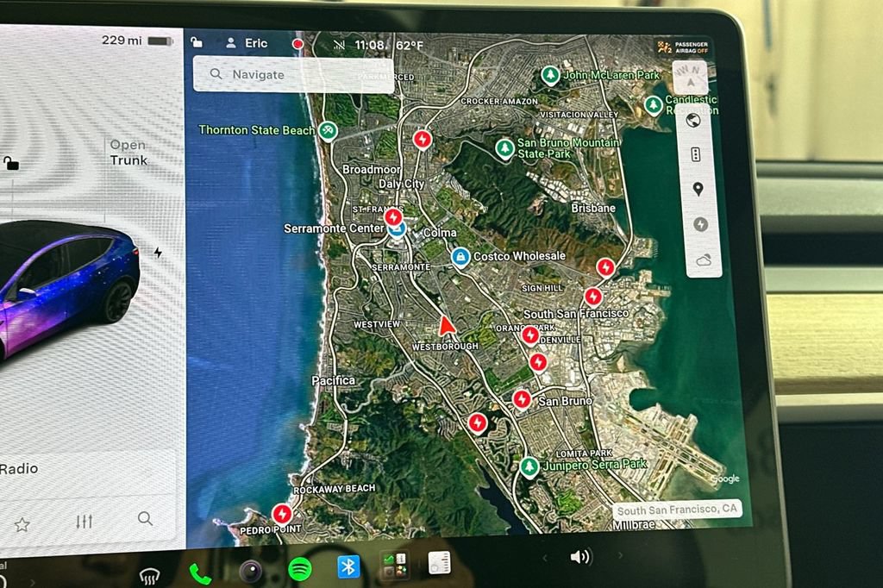Toggle the cloud weather overlay icon

704,260
